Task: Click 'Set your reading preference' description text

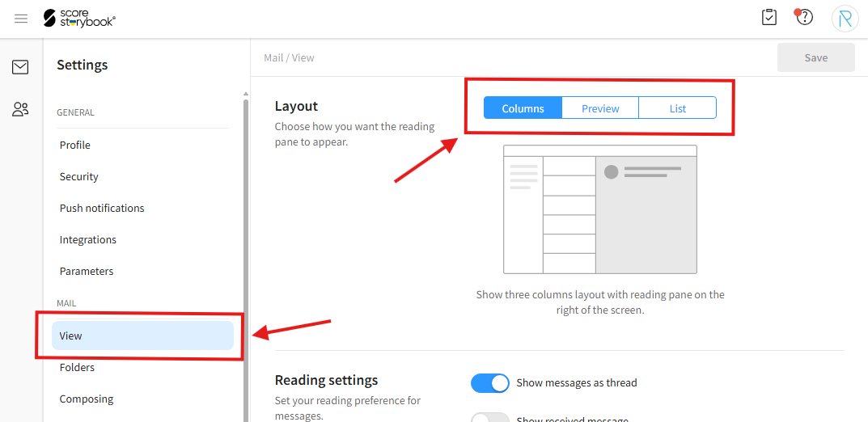Action: [x=348, y=407]
